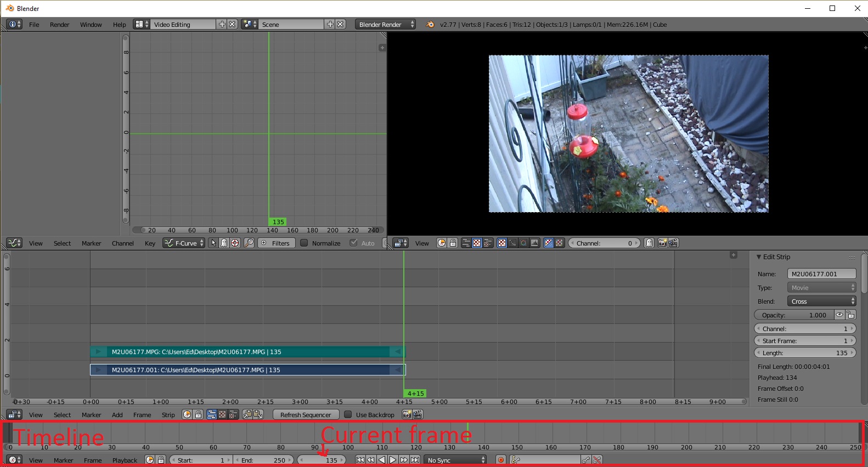Enable Use Backdrop checkbox
Image resolution: width=868 pixels, height=467 pixels.
point(348,414)
